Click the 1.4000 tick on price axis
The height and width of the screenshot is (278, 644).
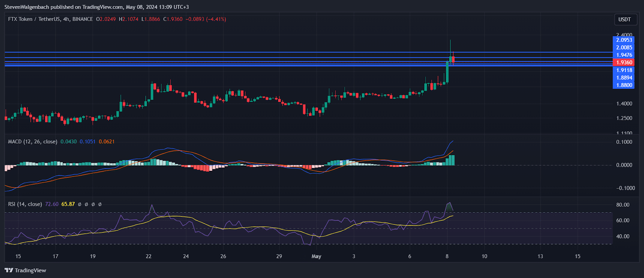(624, 104)
